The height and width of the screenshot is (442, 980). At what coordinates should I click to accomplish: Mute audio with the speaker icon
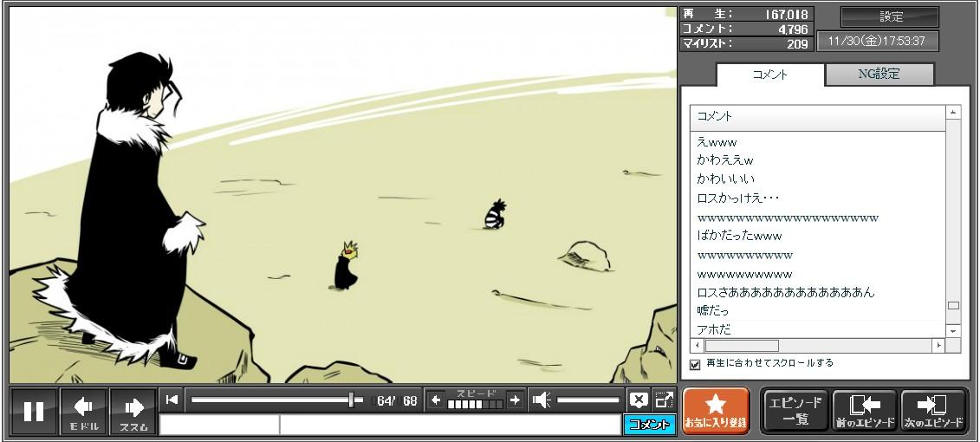click(x=542, y=400)
